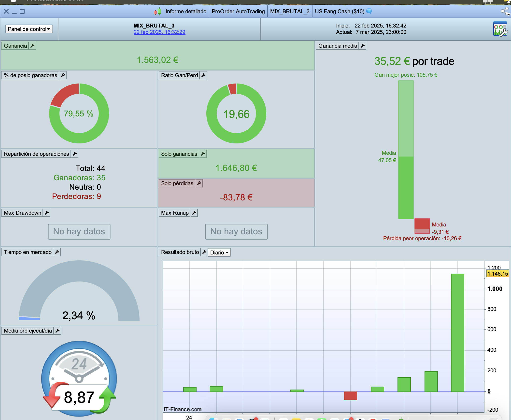The width and height of the screenshot is (511, 420).
Task: Click the red loss bar in Resultado bruto chart
Action: [351, 396]
